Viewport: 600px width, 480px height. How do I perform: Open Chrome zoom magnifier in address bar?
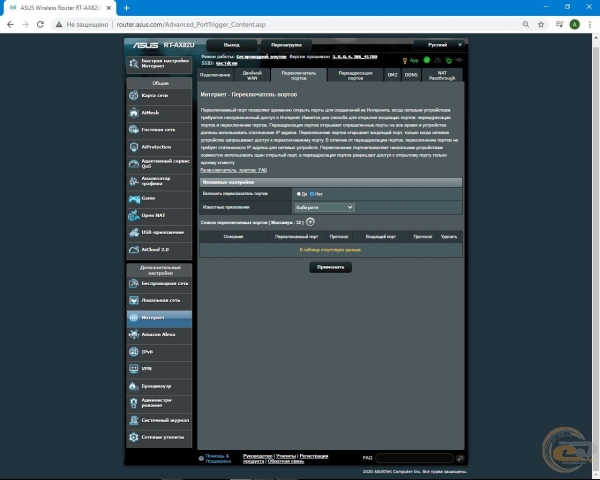pos(526,24)
